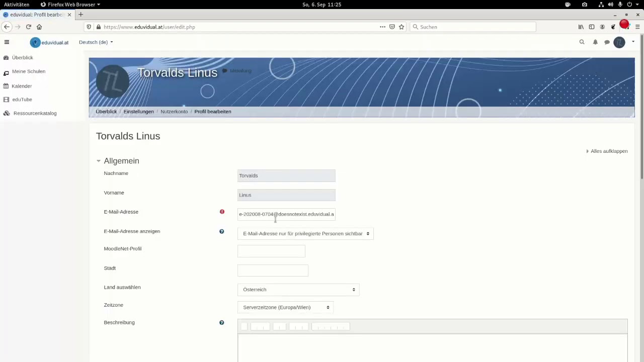Viewport: 644px width, 362px height.
Task: Open messages speech bubble
Action: 607,42
